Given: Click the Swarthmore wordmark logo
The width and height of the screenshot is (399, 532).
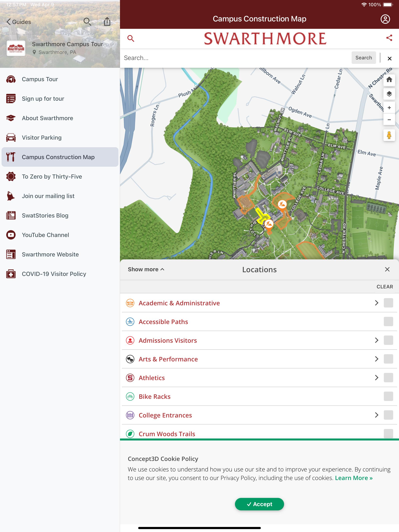Looking at the screenshot, I should click(265, 39).
